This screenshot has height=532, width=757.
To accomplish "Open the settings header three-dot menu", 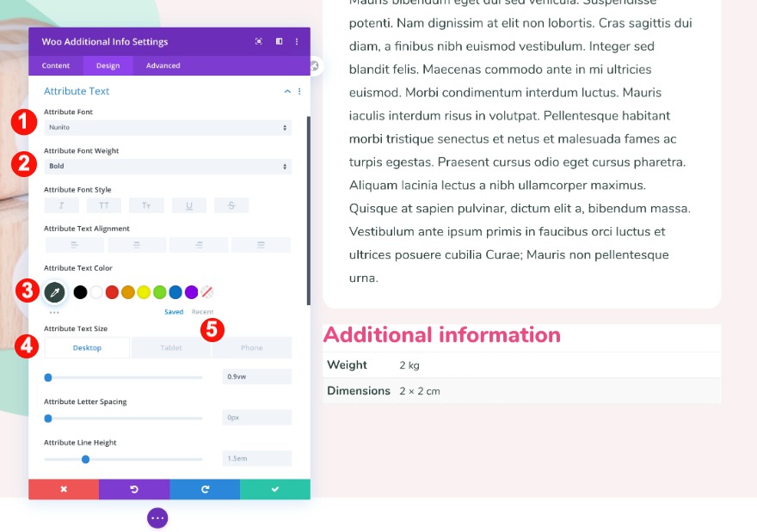I will pos(297,41).
